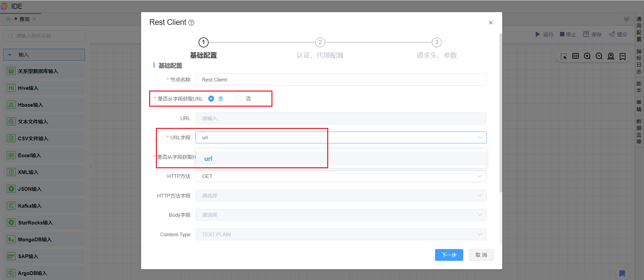Close the Rest Client dialog

coord(490,23)
